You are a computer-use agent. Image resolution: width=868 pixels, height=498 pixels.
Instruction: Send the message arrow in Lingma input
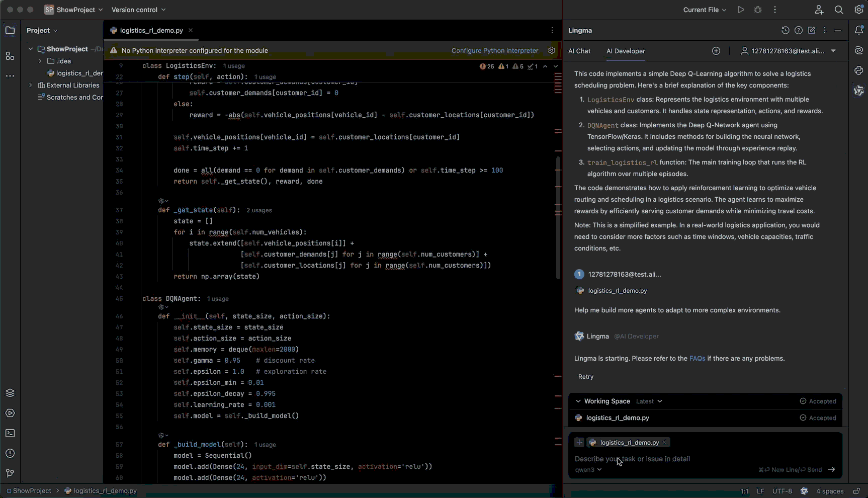point(831,469)
